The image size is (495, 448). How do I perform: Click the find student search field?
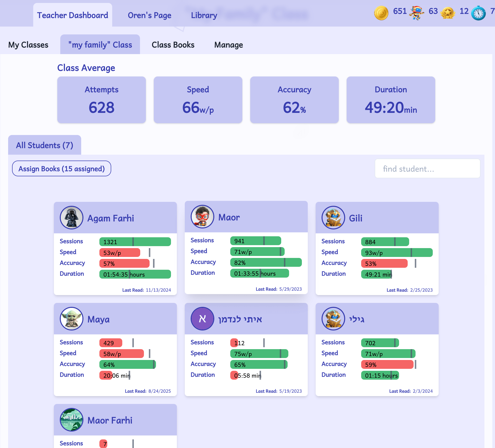click(x=427, y=169)
